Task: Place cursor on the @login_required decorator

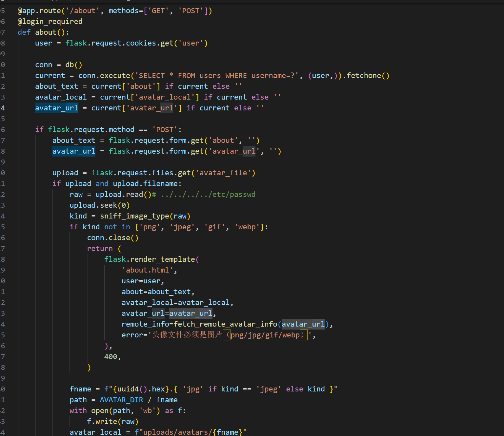Action: [50, 22]
